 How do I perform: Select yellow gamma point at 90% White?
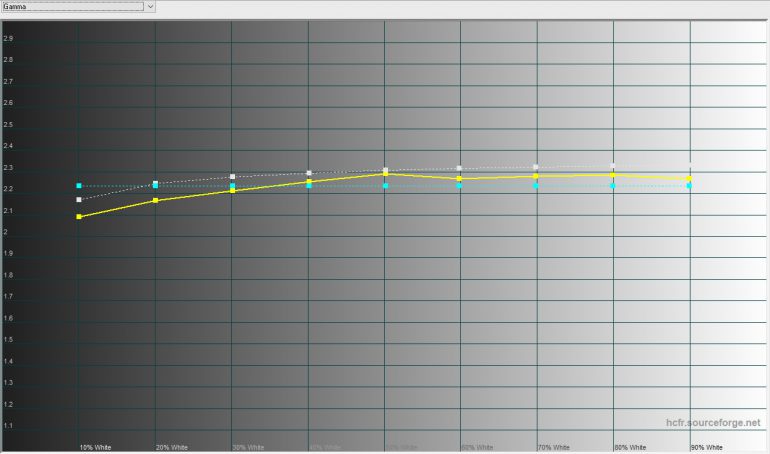pyautogui.click(x=690, y=179)
